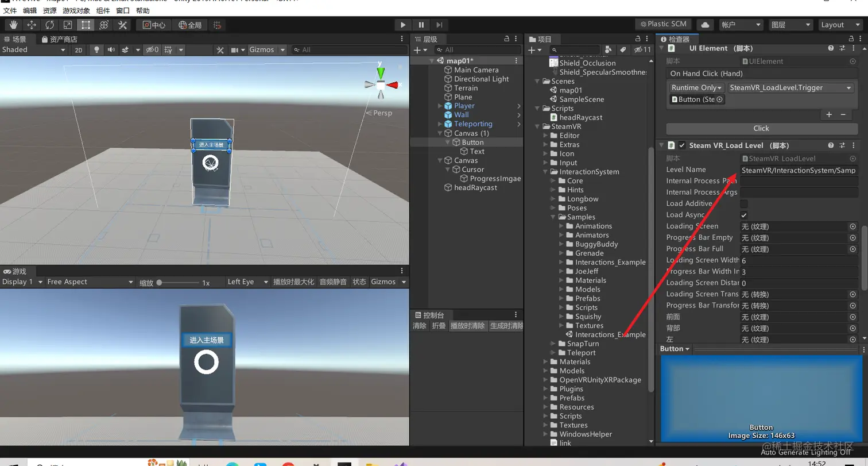Start Play mode

[403, 25]
